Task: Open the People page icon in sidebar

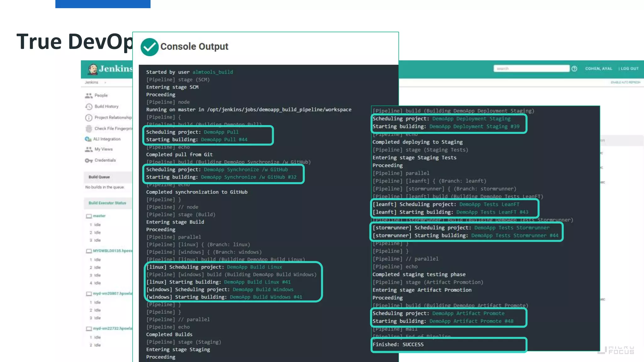Action: point(89,96)
